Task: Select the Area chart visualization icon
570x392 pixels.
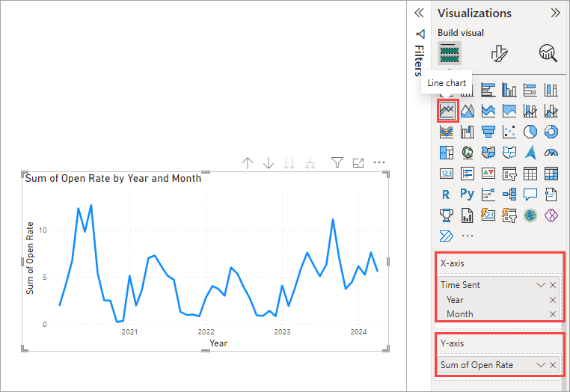Action: point(468,111)
